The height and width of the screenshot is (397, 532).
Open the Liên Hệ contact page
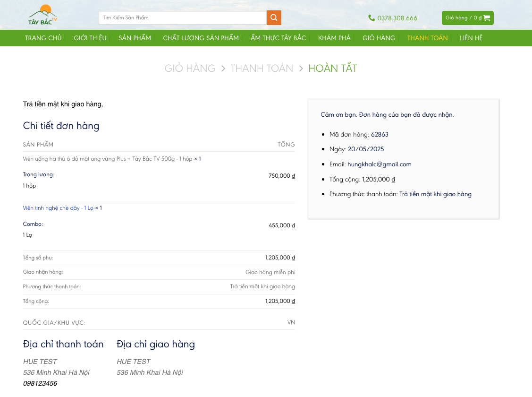(471, 38)
